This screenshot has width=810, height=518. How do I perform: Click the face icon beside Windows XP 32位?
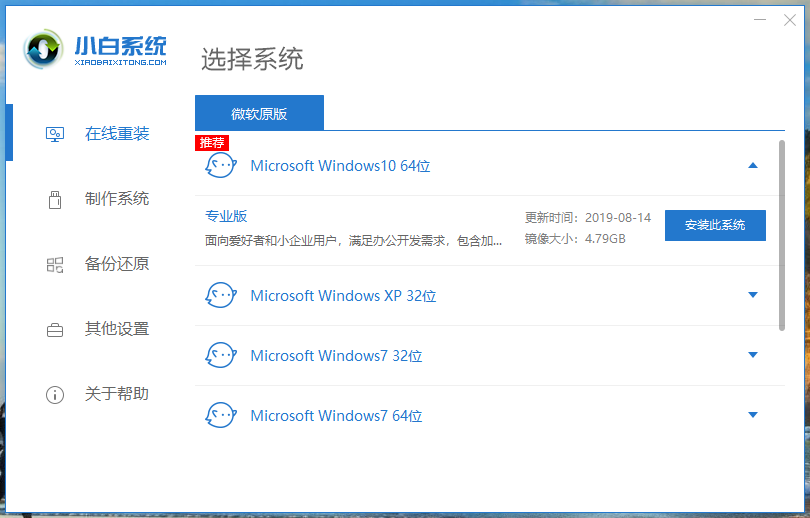221,295
